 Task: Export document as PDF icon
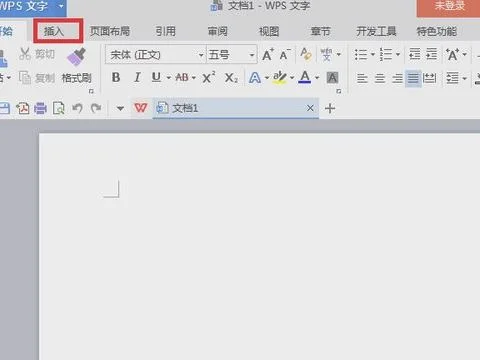[23, 108]
